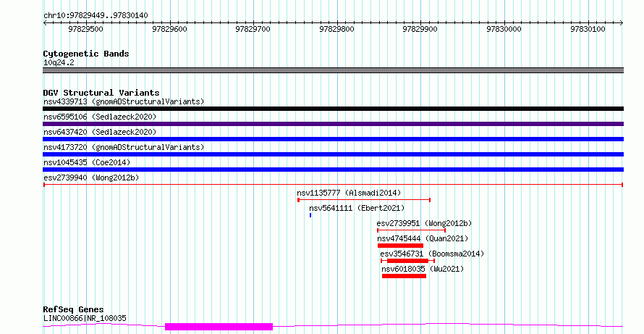Click the nsv1045435 Coe2014 label
Image resolution: width=644 pixels, height=334 pixels.
click(x=87, y=162)
